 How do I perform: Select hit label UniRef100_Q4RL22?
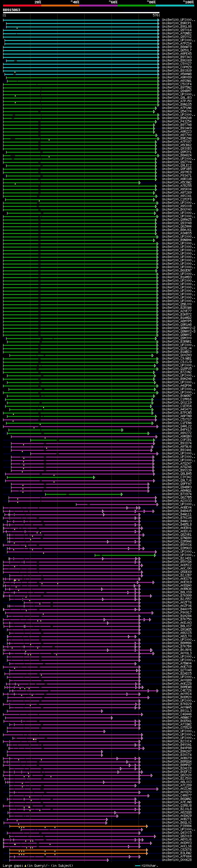[x=176, y=426]
